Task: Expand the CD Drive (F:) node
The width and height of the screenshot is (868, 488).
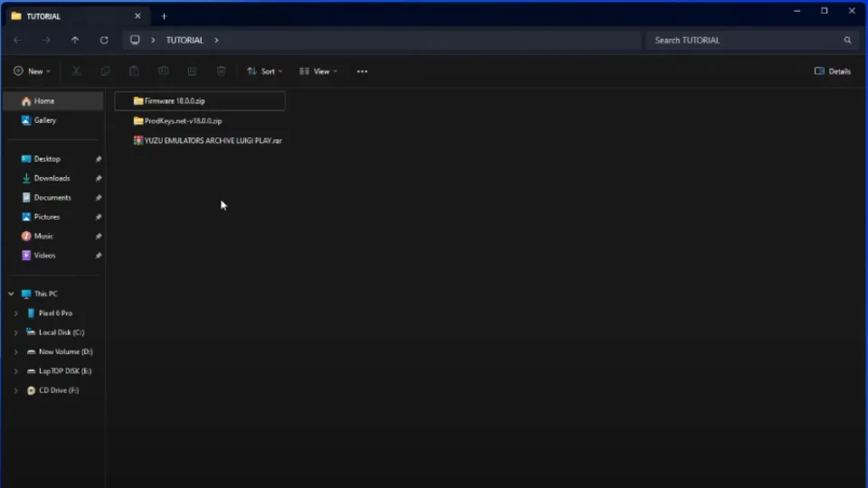Action: 15,390
